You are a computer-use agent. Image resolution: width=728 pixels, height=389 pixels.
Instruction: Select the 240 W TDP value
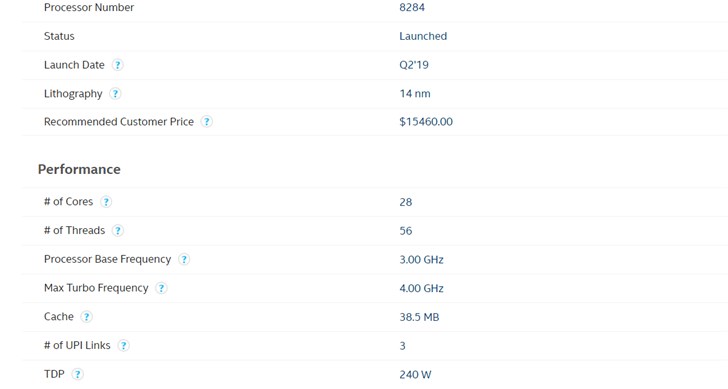coord(415,375)
